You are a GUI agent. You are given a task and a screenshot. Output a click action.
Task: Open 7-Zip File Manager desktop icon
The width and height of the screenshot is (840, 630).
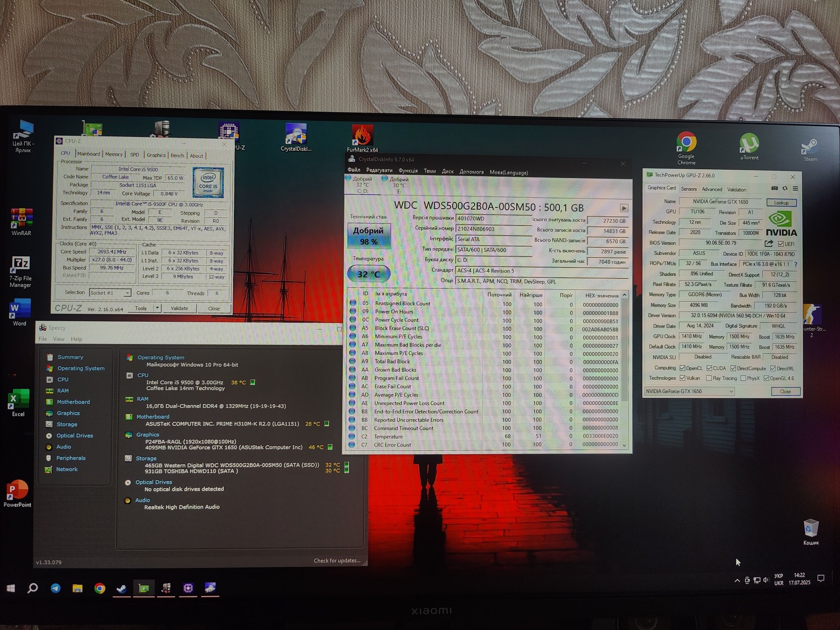click(x=21, y=271)
